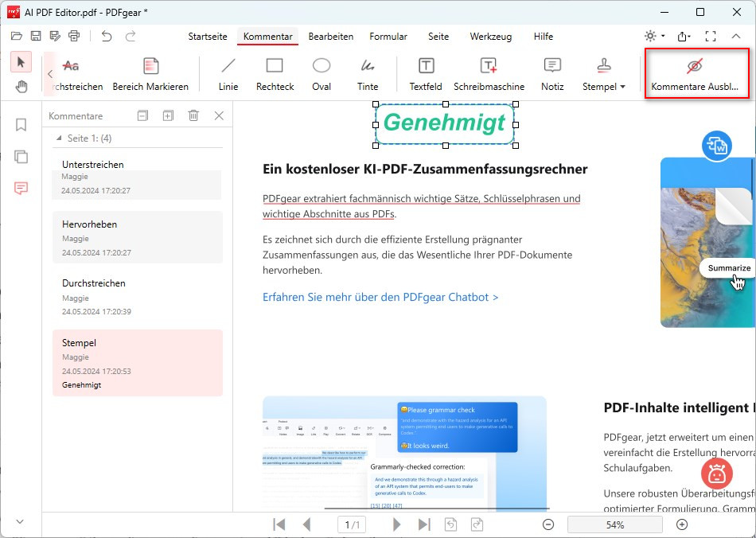The width and height of the screenshot is (756, 538).
Task: Open the Stempel dropdown arrow
Action: pyautogui.click(x=622, y=87)
